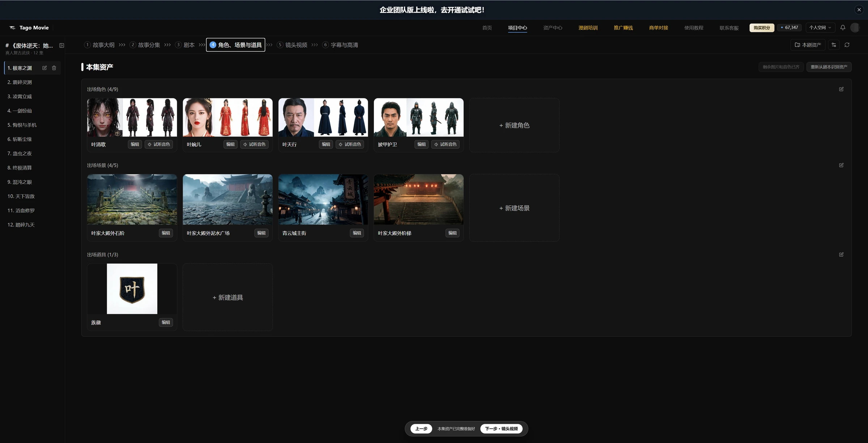The height and width of the screenshot is (443, 868).
Task: Collapse the episode sidebar panel icon
Action: click(x=62, y=46)
